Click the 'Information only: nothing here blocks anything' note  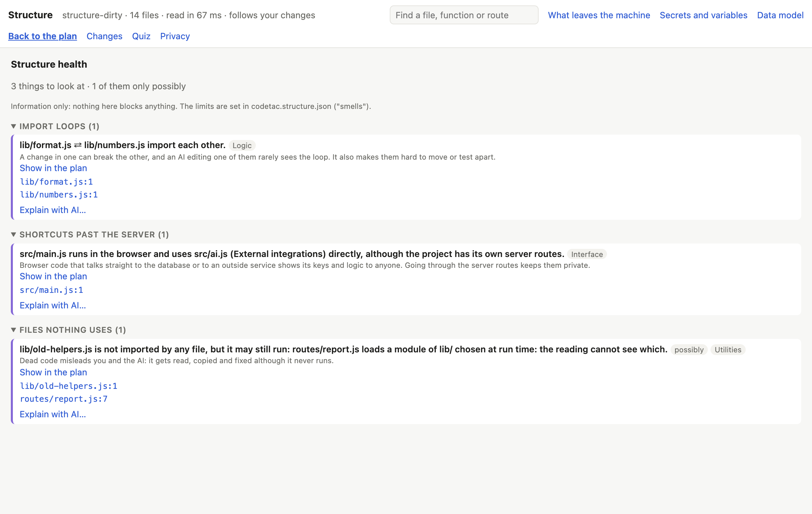pyautogui.click(x=191, y=106)
